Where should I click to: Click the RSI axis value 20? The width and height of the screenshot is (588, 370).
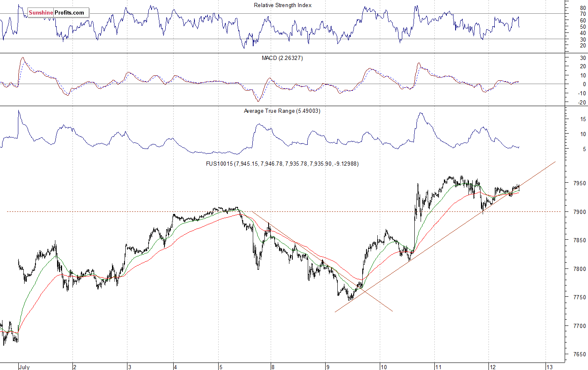[x=583, y=46]
